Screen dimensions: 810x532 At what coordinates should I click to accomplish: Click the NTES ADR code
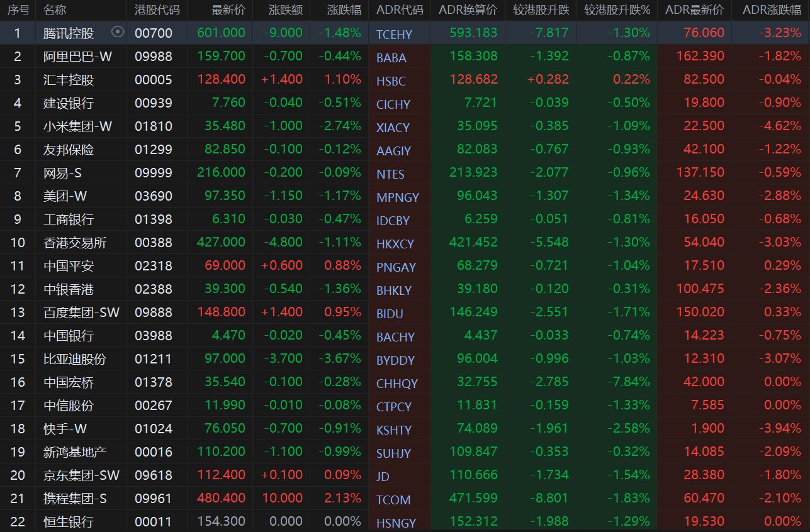point(390,174)
